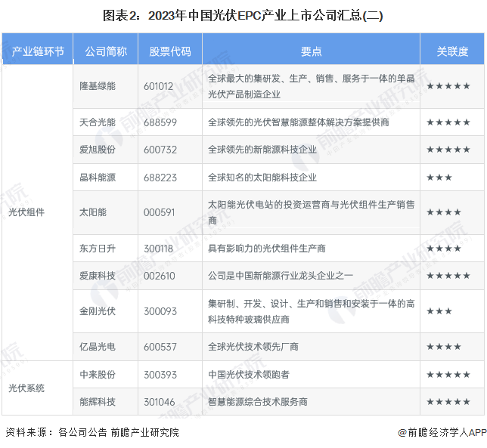Click the four-star rating for 亿晶光电
The height and width of the screenshot is (448, 487).
pyautogui.click(x=444, y=347)
